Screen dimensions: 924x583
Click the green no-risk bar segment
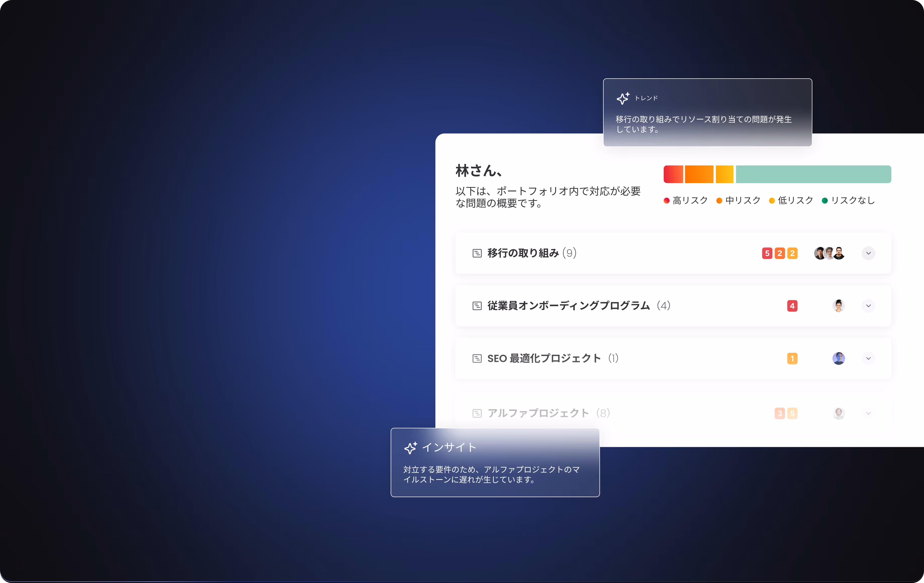(x=813, y=174)
